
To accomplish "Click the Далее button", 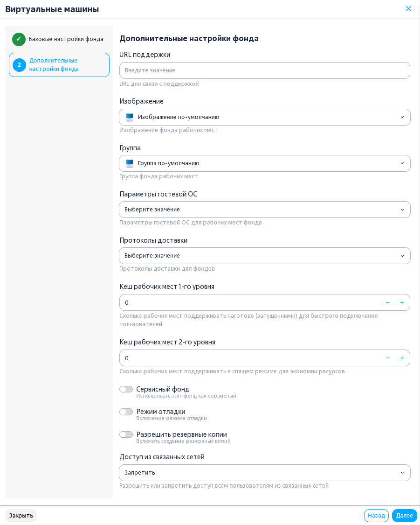I will click(x=404, y=516).
